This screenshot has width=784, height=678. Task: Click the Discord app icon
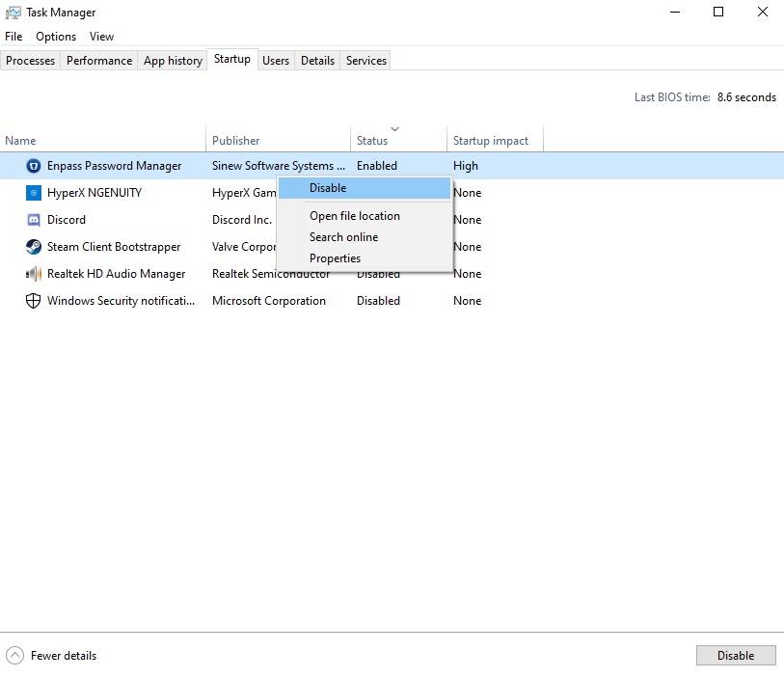click(34, 220)
